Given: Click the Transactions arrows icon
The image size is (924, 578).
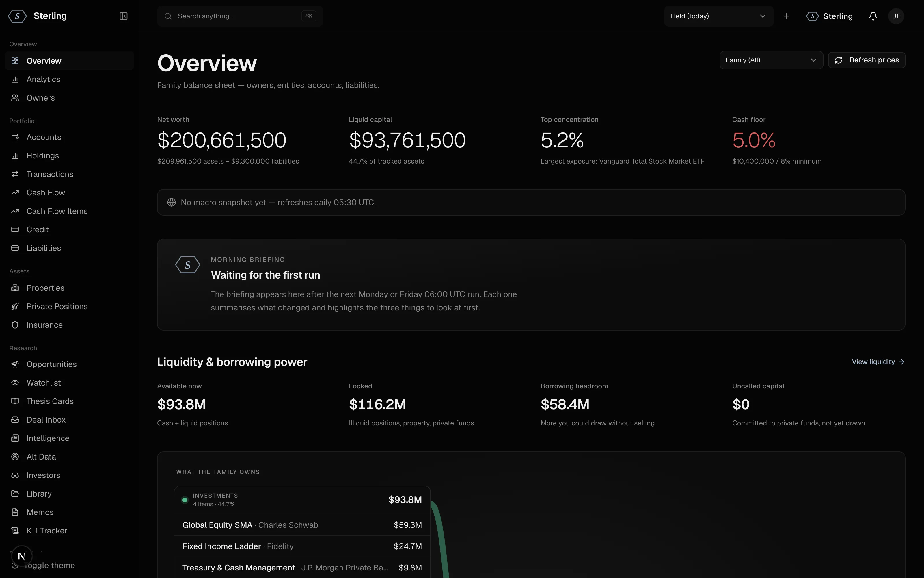Looking at the screenshot, I should [15, 174].
